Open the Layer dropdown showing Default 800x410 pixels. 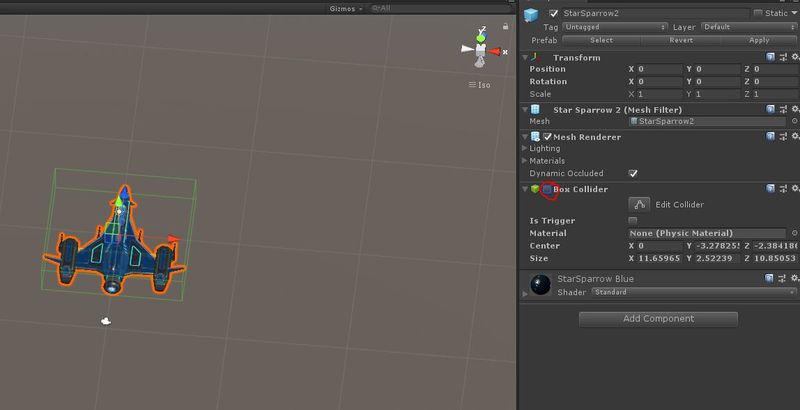[749, 27]
